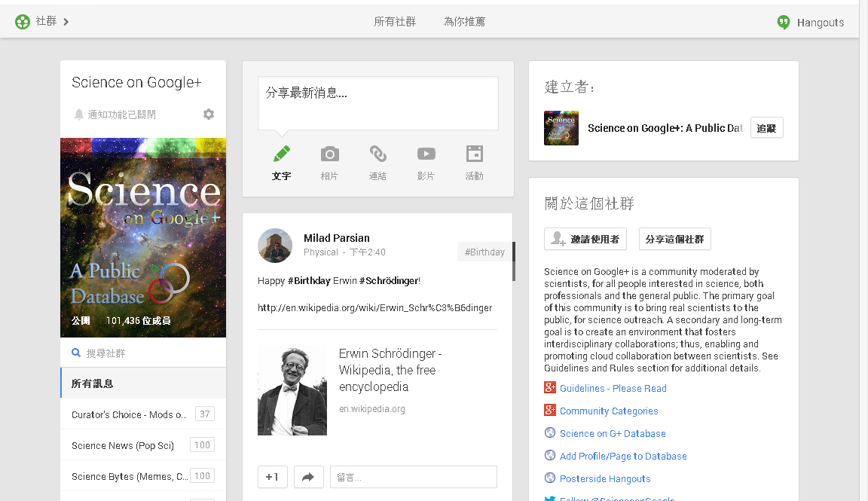
Task: Click globe icon beside Add Profile/Page
Action: pos(550,455)
